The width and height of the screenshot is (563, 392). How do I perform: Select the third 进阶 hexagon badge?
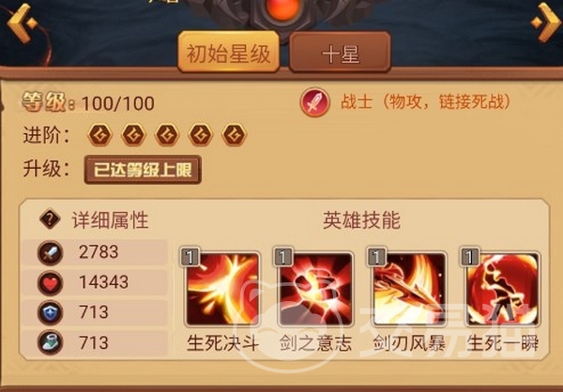pyautogui.click(x=167, y=135)
